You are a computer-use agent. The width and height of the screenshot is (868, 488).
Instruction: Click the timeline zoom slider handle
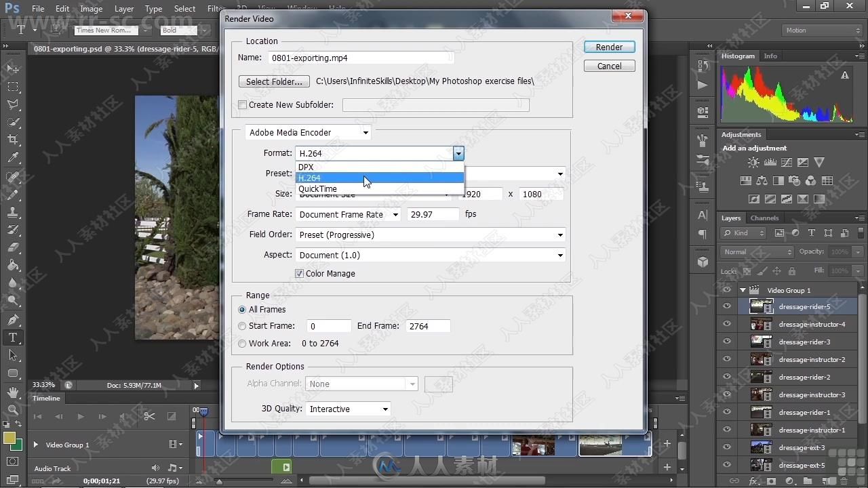pos(218,481)
